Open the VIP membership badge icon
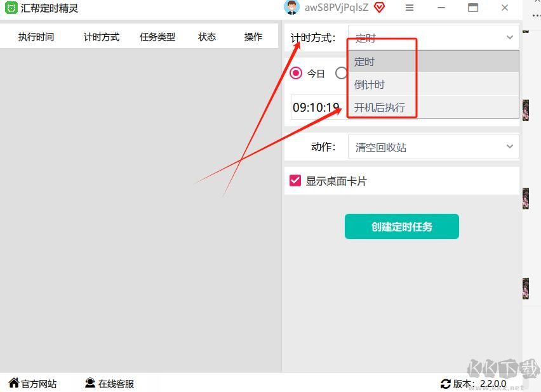The width and height of the screenshot is (541, 392). click(x=379, y=8)
